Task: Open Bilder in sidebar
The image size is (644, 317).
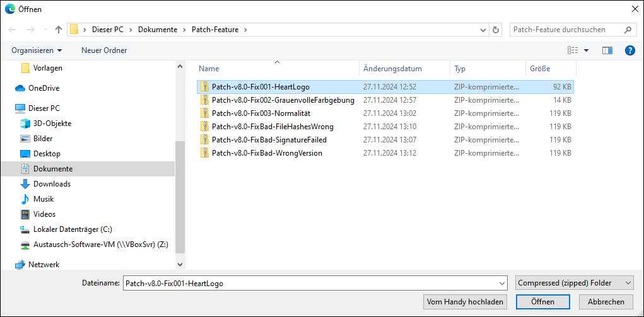Action: [x=43, y=139]
